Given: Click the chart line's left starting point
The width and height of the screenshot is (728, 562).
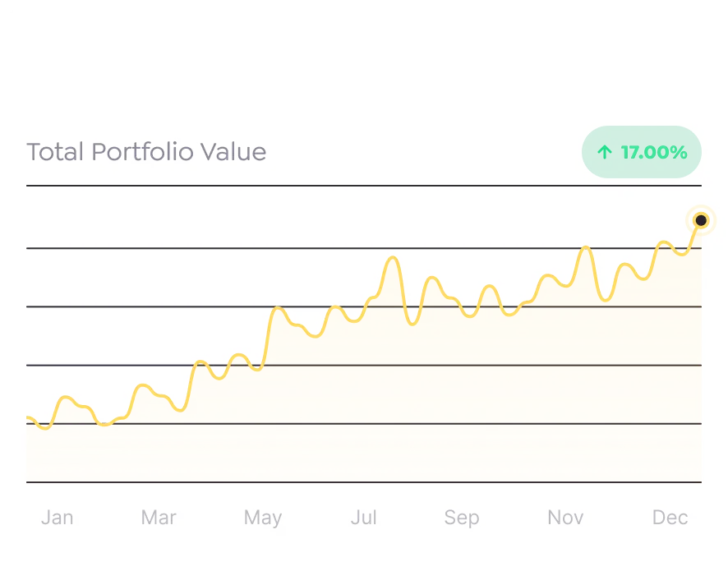Looking at the screenshot, I should pos(28,418).
